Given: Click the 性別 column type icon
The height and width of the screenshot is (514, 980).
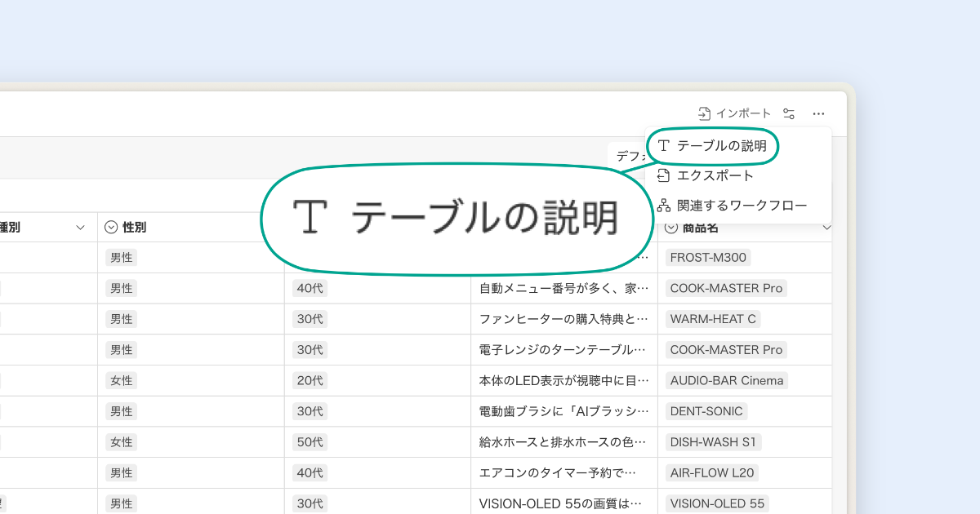Looking at the screenshot, I should click(111, 228).
